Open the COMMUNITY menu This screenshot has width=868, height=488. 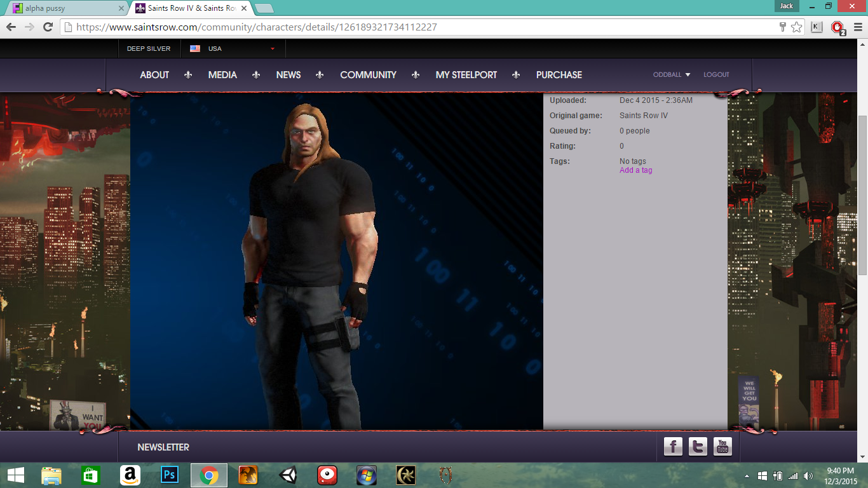368,75
